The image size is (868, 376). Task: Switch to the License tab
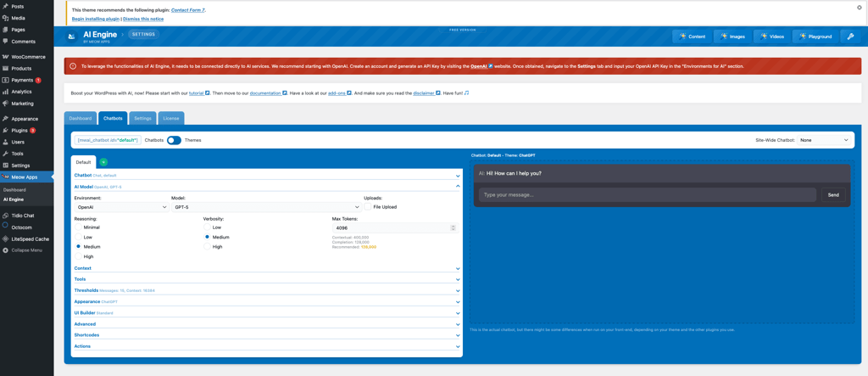171,118
